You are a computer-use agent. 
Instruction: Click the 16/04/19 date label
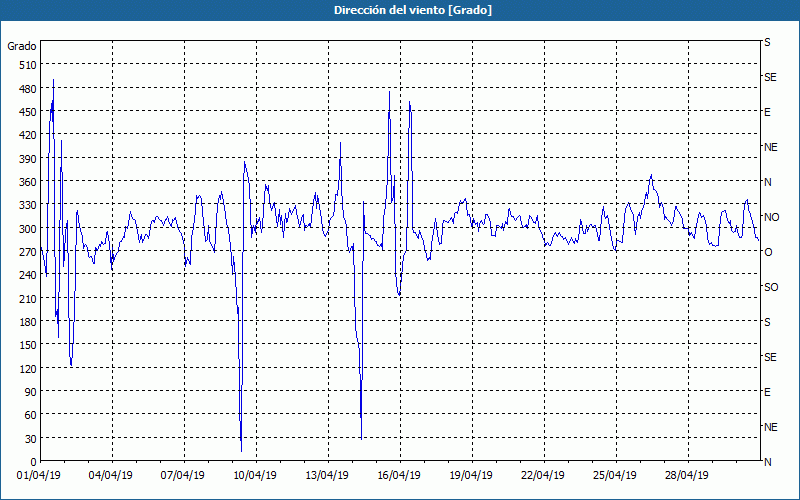pyautogui.click(x=398, y=475)
